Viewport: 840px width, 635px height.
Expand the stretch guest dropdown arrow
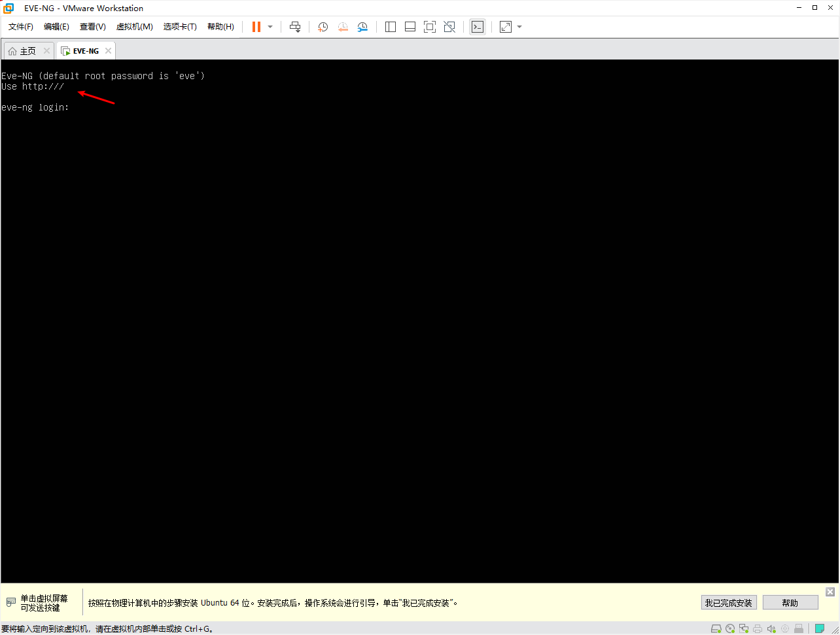point(519,27)
